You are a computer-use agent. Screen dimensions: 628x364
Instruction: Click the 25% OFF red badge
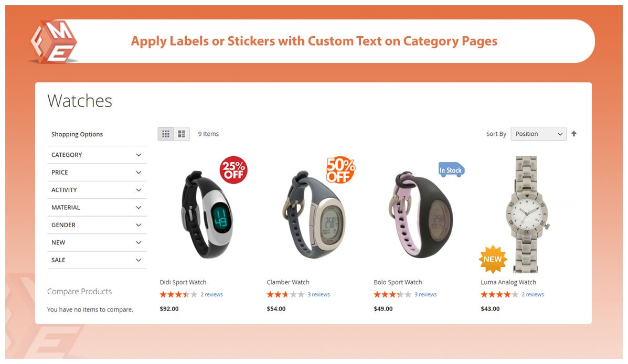tap(233, 170)
